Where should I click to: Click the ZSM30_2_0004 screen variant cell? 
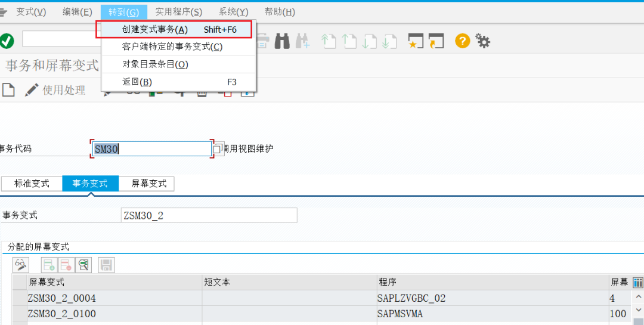coord(114,298)
